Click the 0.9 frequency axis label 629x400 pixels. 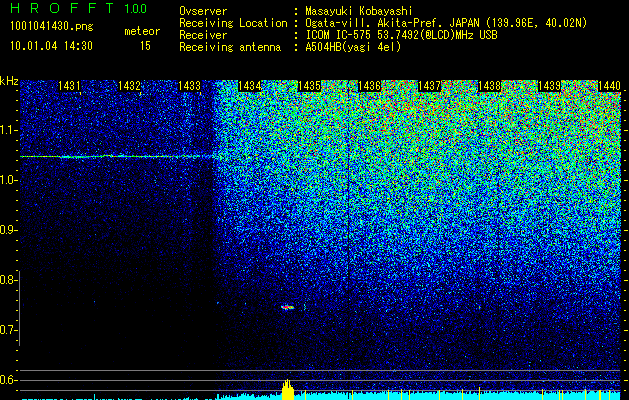(8, 230)
